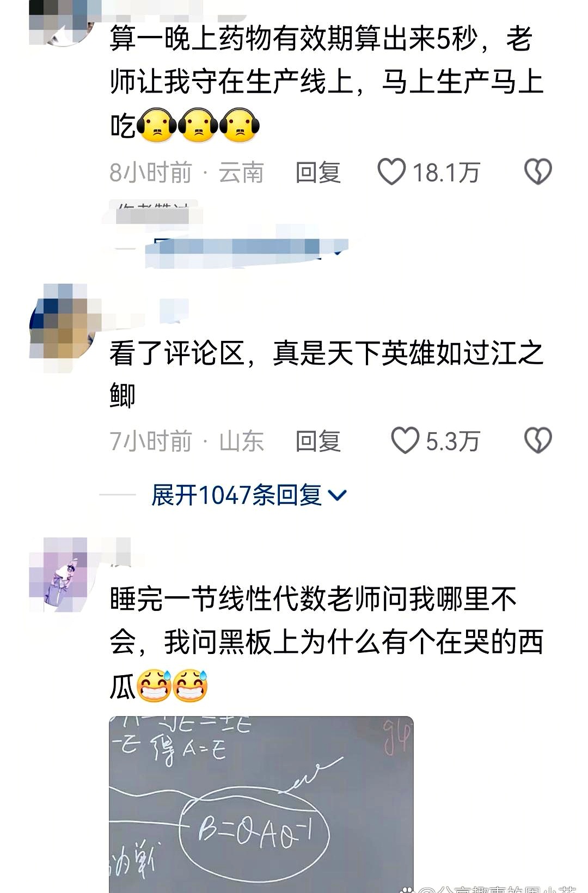Viewport: 588px width, 893px height.
Task: Tap the 18.1万 like count
Action: pyautogui.click(x=446, y=173)
